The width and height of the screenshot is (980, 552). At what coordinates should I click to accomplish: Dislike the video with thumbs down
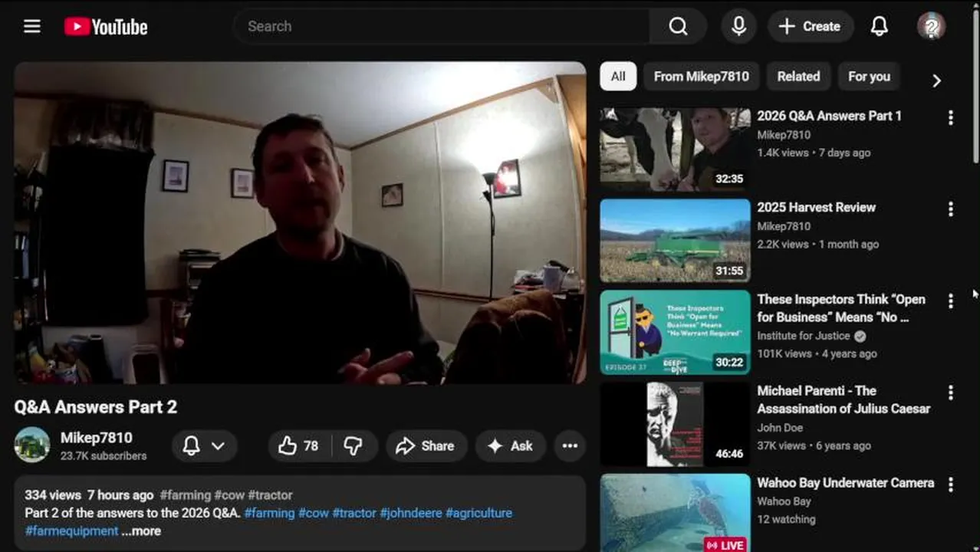tap(353, 446)
